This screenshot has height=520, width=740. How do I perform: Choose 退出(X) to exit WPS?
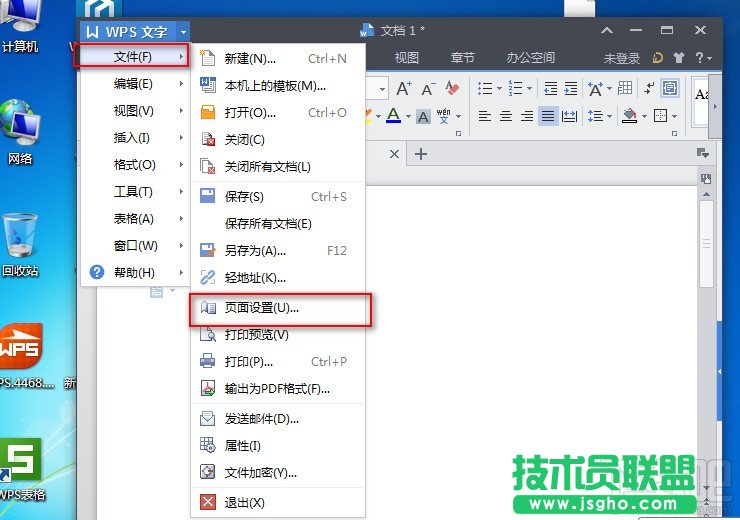click(x=278, y=502)
